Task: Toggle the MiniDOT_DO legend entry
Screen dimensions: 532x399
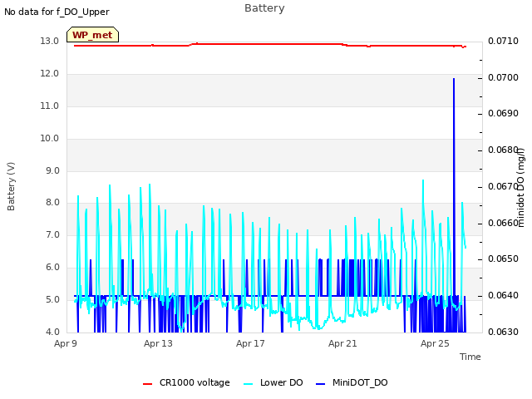Action: (352, 382)
